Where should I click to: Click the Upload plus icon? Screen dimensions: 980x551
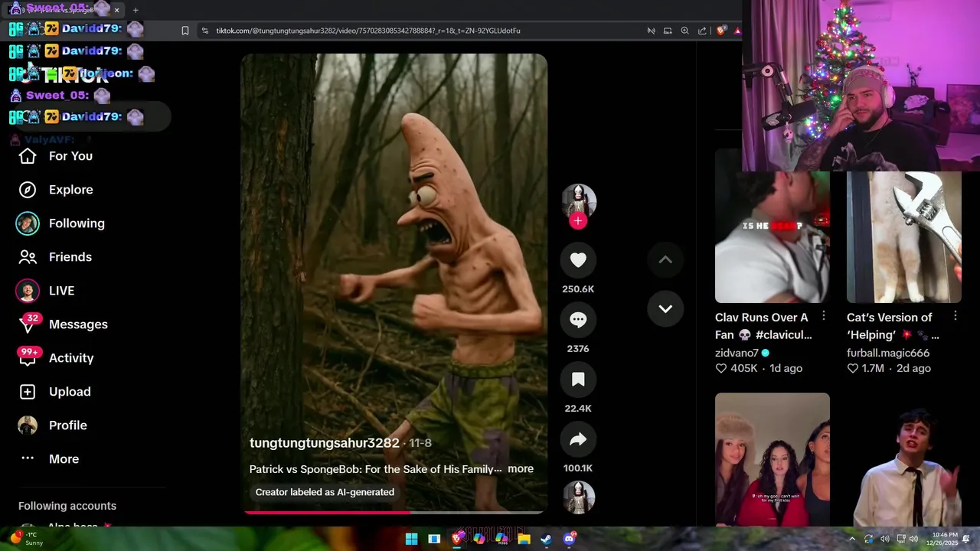[28, 392]
